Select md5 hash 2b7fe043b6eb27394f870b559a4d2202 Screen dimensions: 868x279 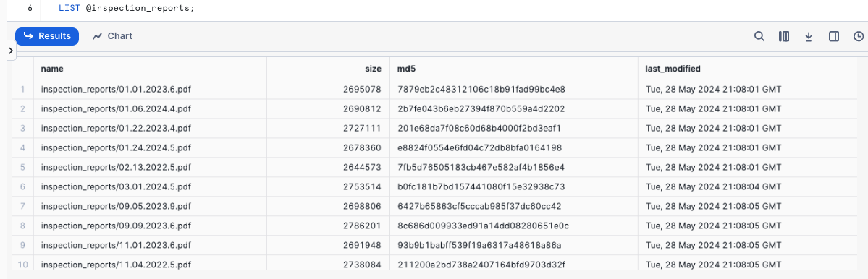(x=514, y=109)
